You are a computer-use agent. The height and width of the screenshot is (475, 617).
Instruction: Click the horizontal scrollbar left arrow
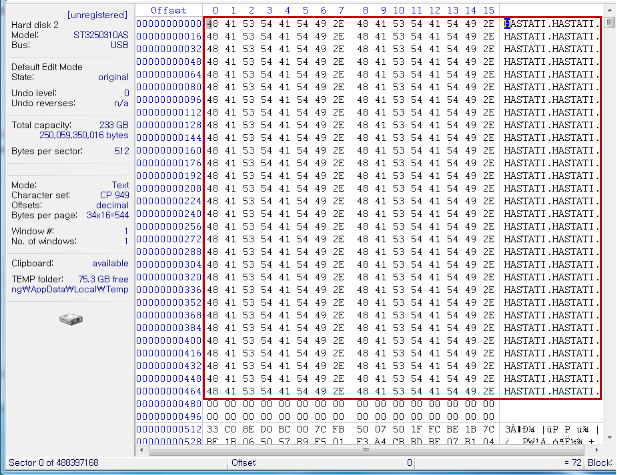point(141,449)
